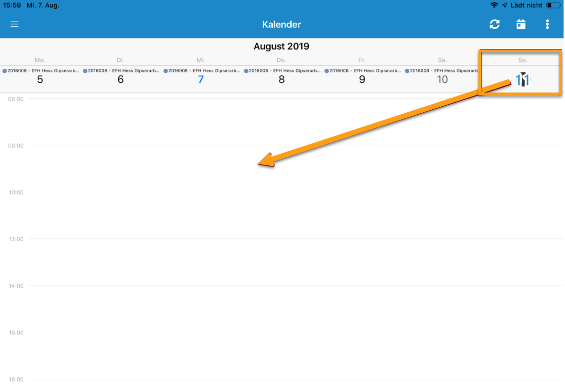Open Saturday's EFH Hess Gipserarb event

(442, 70)
